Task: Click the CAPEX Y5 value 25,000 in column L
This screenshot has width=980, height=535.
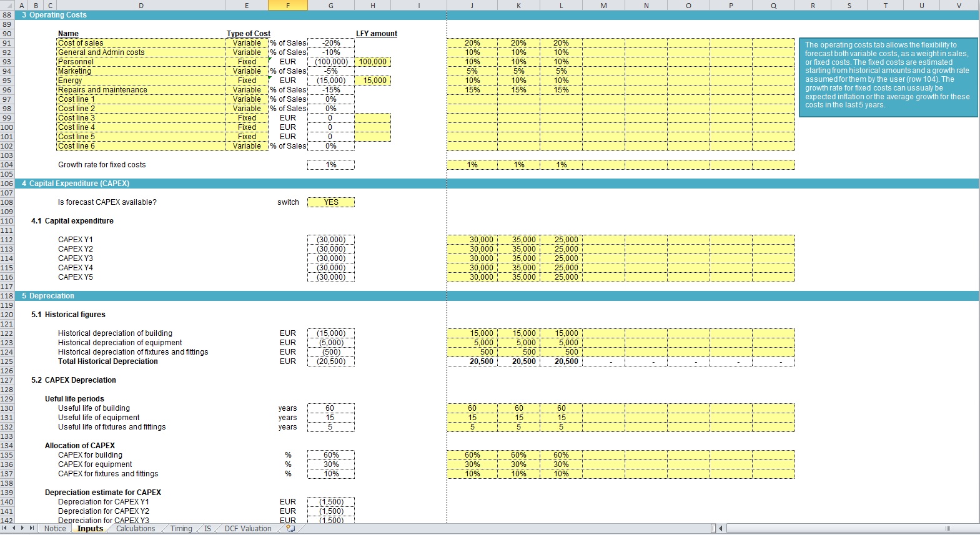Action: pos(562,277)
